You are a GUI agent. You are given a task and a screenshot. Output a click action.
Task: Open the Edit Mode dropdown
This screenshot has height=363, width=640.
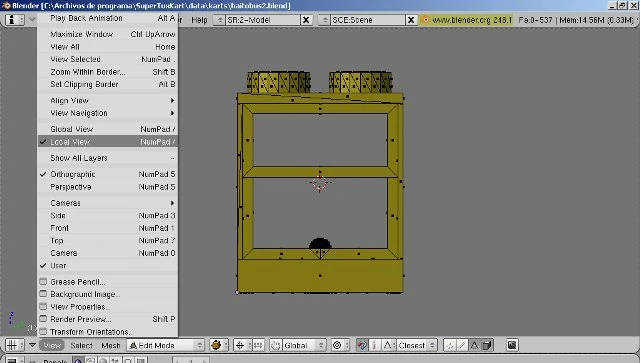165,345
